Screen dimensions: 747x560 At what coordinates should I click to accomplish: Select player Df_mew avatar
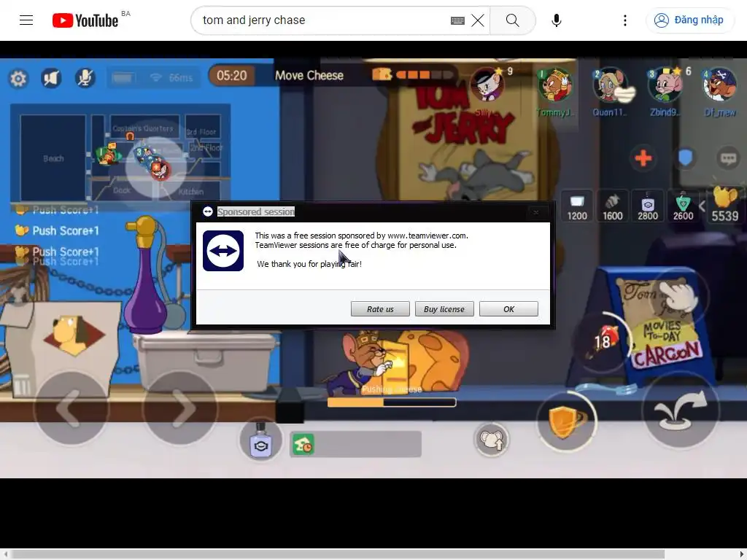point(720,85)
